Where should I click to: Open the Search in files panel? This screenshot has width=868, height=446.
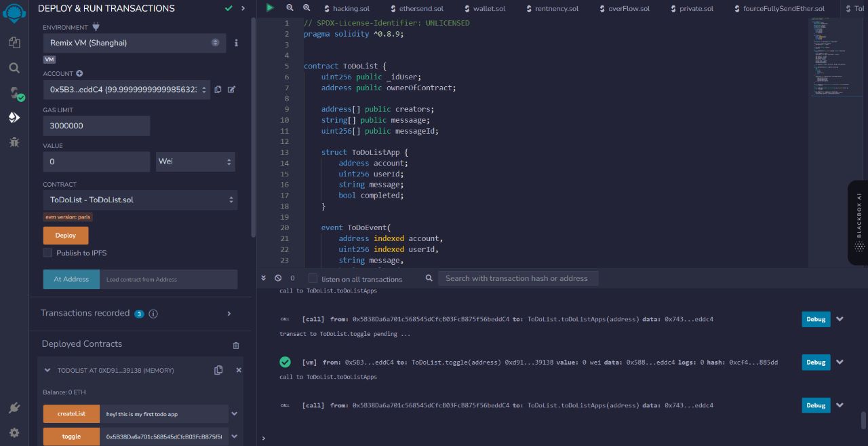click(x=14, y=68)
